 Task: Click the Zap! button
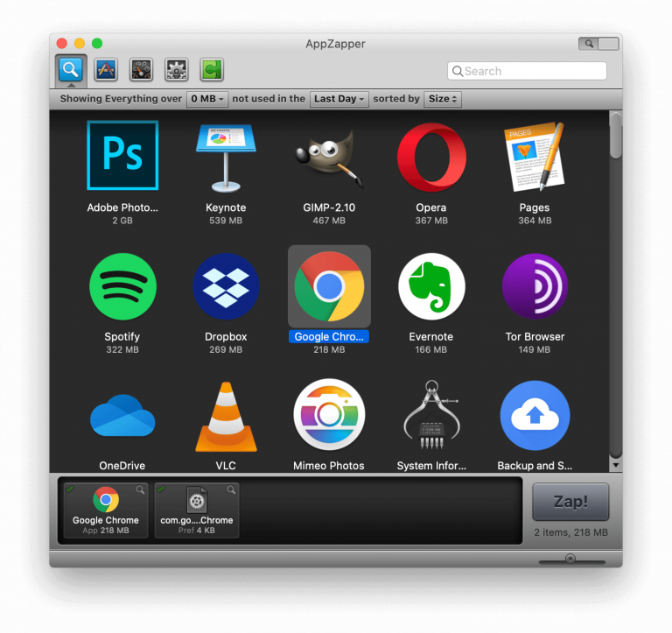tap(570, 502)
